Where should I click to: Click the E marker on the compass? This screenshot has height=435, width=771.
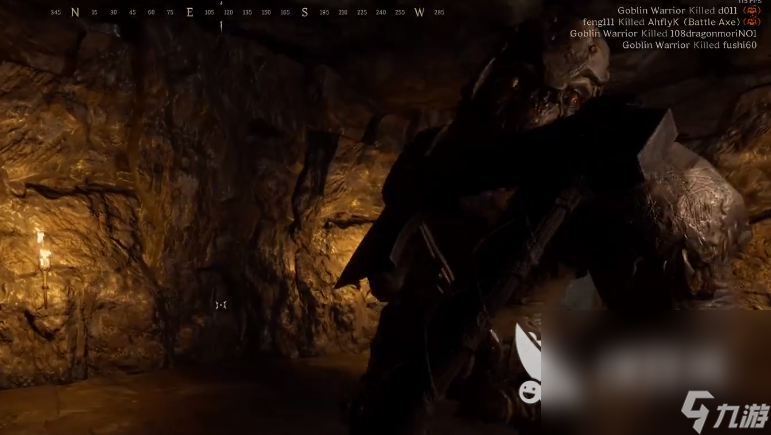pyautogui.click(x=190, y=12)
